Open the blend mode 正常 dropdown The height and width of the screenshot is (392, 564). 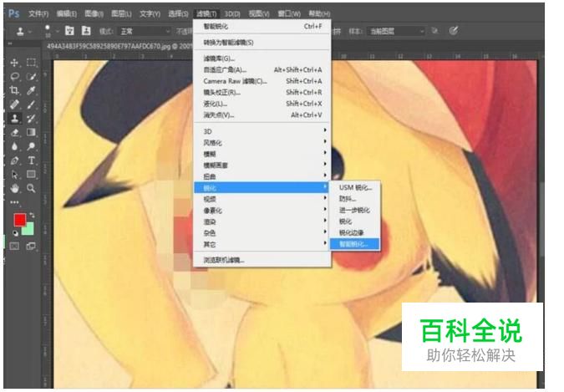pos(145,32)
